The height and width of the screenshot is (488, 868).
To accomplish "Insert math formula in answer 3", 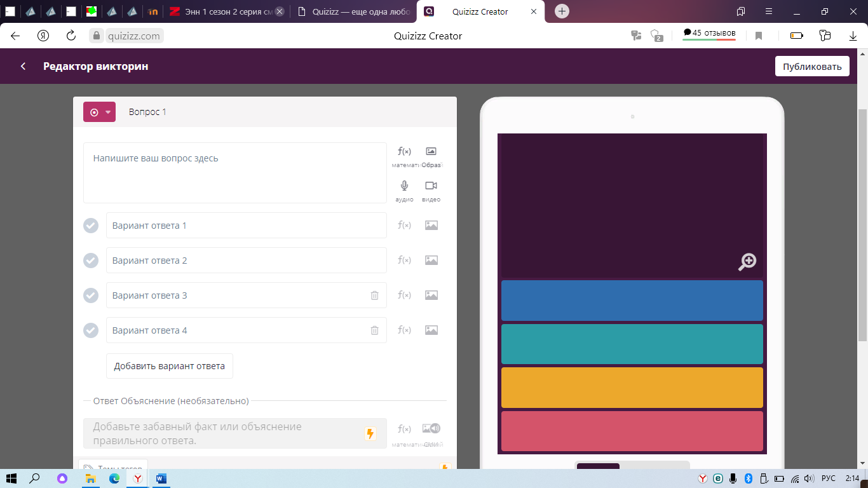I will (404, 295).
